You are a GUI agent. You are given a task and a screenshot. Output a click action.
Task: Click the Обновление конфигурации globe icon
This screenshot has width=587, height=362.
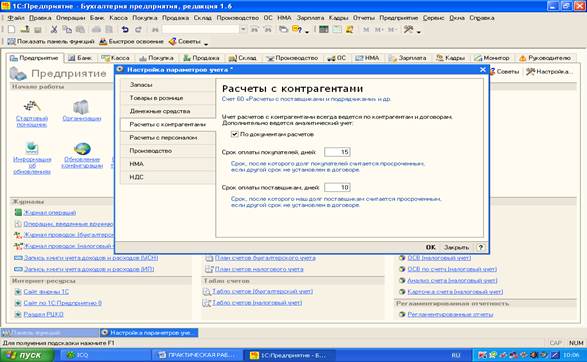pos(82,149)
